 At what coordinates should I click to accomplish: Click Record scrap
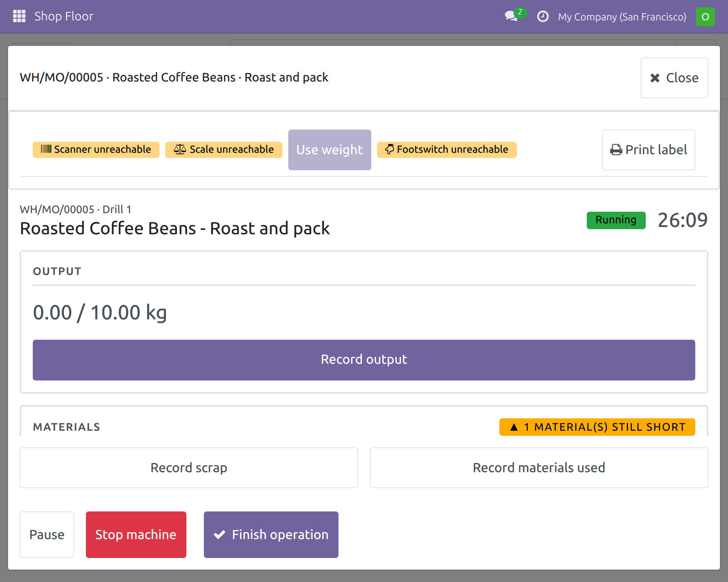tap(189, 468)
